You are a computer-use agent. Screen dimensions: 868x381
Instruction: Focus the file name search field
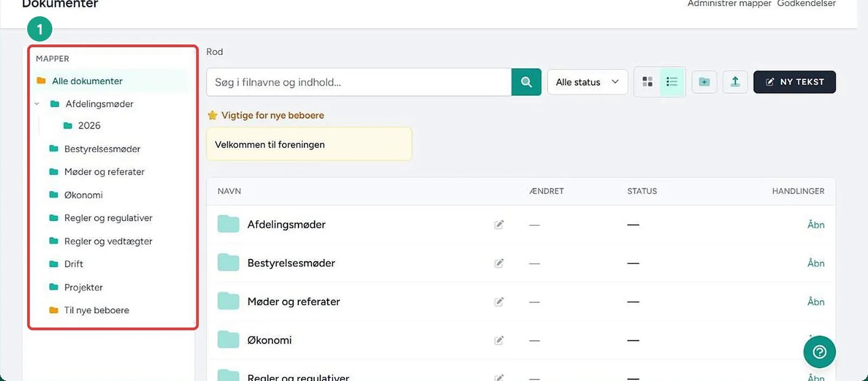pyautogui.click(x=359, y=82)
